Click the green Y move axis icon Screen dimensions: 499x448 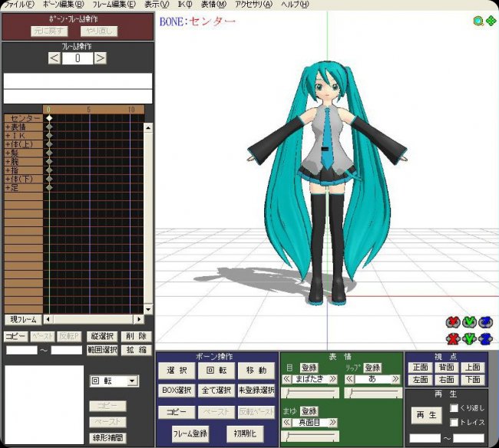click(469, 338)
